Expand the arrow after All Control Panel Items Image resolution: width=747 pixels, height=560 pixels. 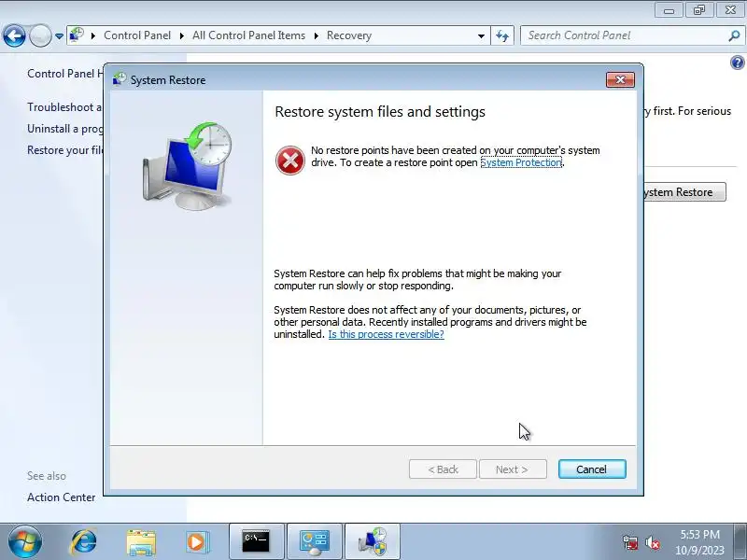(x=316, y=36)
